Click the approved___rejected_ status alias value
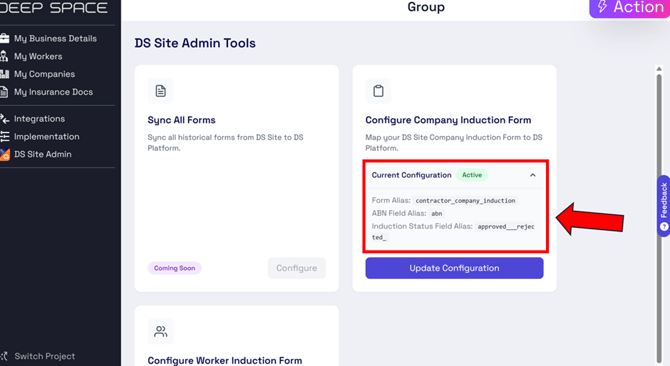This screenshot has width=670, height=366. (x=453, y=232)
